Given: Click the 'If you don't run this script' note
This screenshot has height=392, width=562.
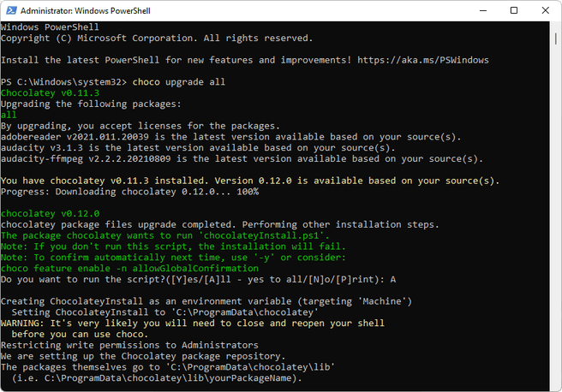Looking at the screenshot, I should [x=173, y=246].
